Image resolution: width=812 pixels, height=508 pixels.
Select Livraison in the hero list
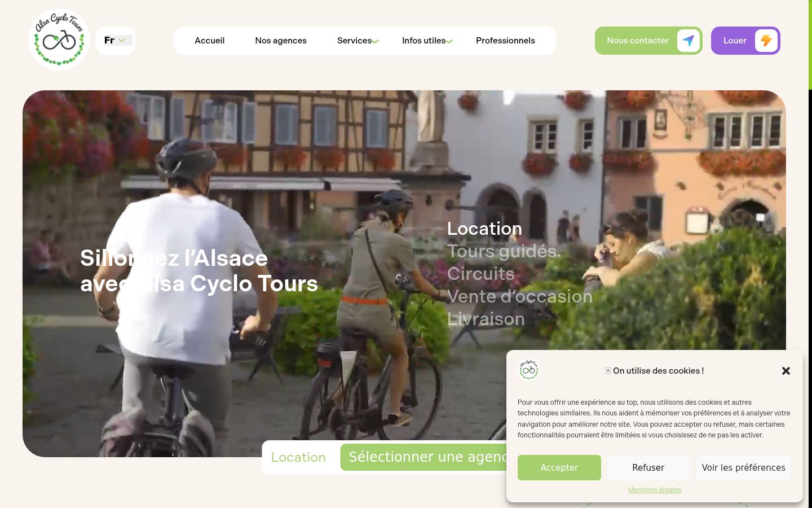point(486,319)
